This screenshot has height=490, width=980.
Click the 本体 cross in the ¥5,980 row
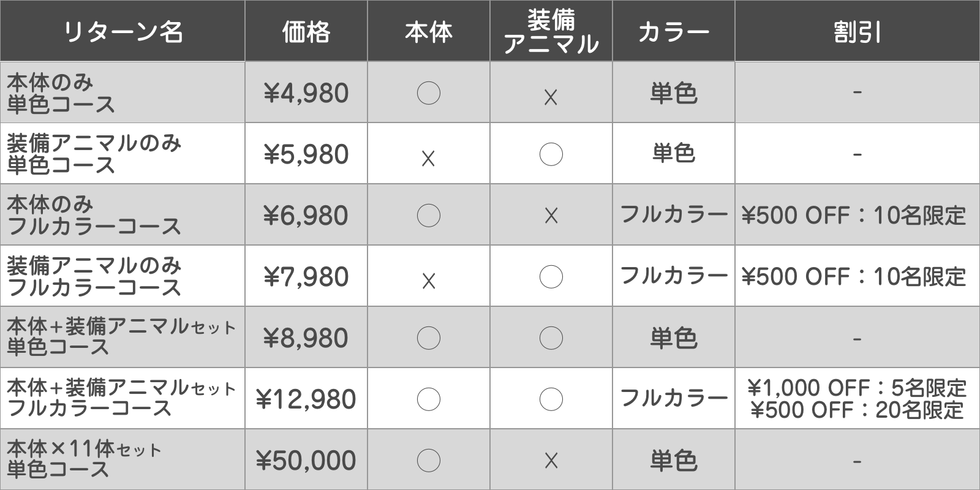click(x=428, y=159)
